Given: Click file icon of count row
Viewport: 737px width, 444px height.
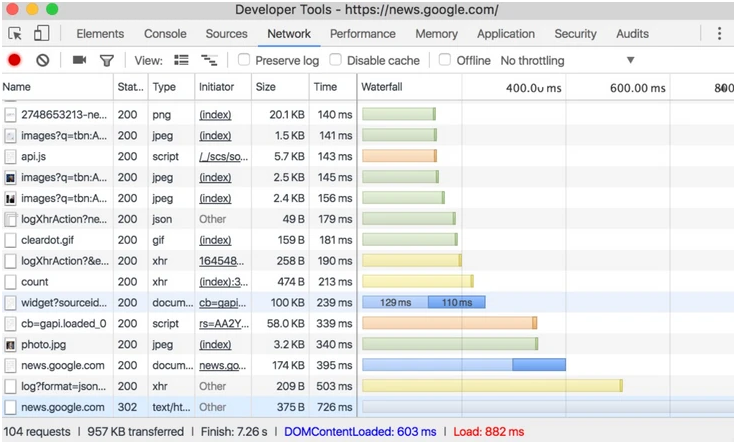Looking at the screenshot, I should pyautogui.click(x=10, y=282).
